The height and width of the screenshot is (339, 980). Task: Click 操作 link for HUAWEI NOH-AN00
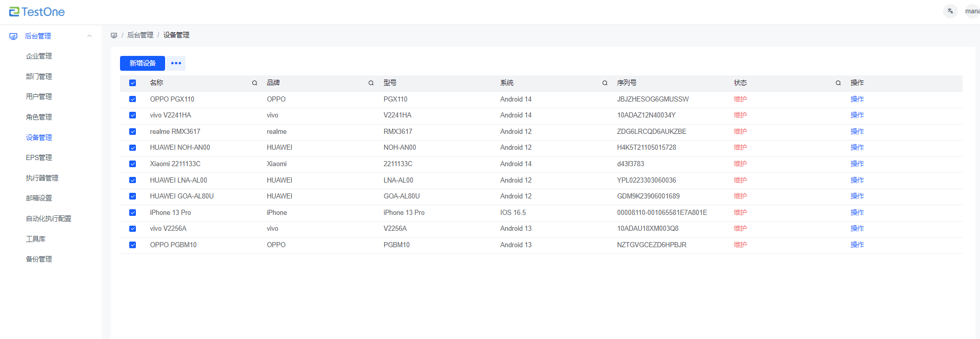(857, 147)
